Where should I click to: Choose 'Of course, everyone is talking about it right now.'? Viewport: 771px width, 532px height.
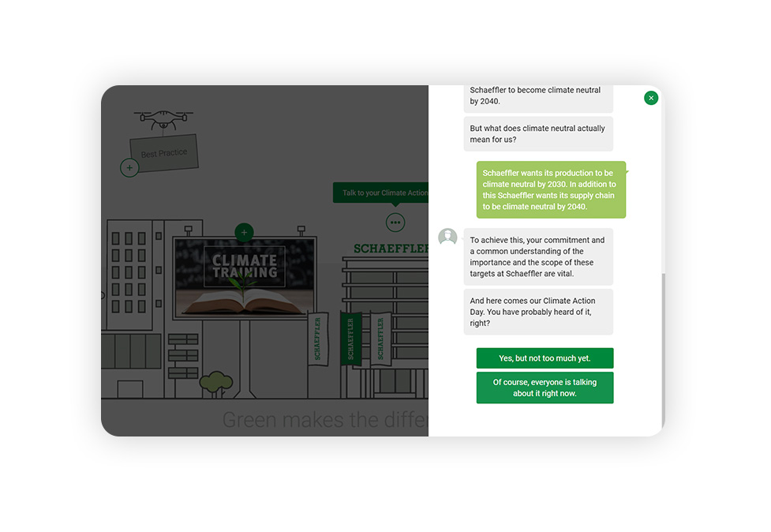pyautogui.click(x=545, y=388)
